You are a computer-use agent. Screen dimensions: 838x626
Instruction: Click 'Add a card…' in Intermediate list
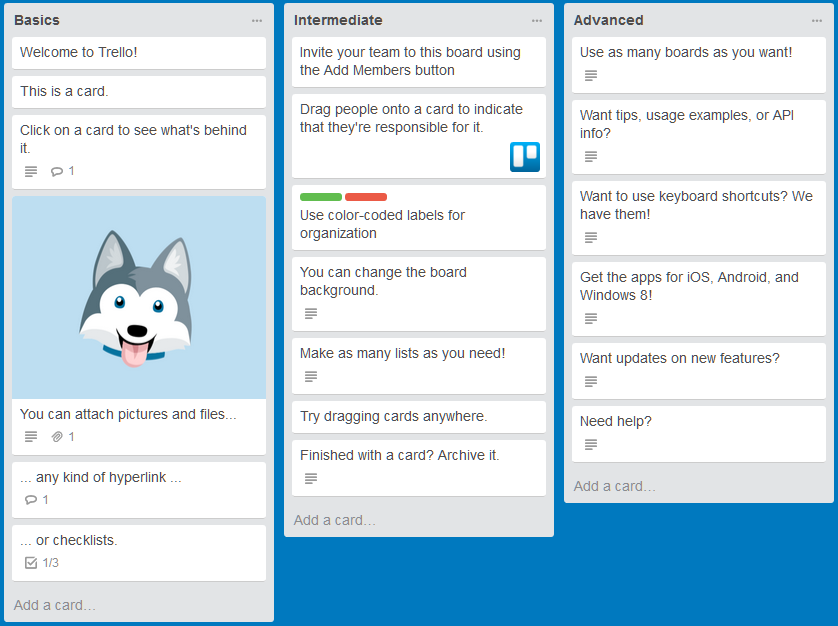(x=335, y=520)
